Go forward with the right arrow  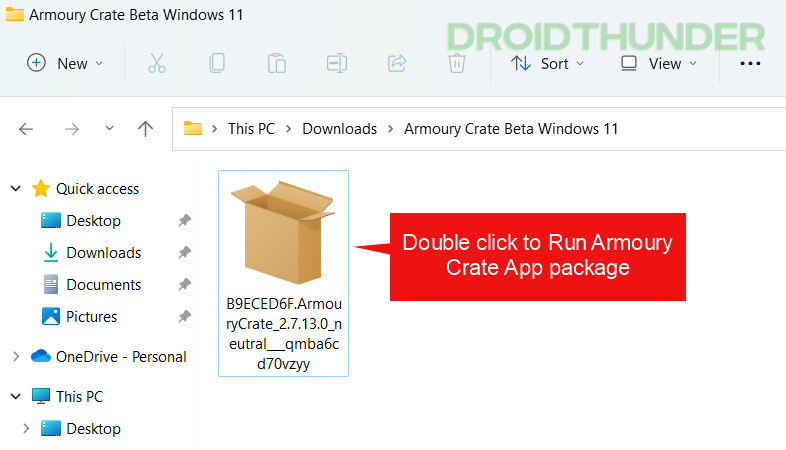coord(72,129)
